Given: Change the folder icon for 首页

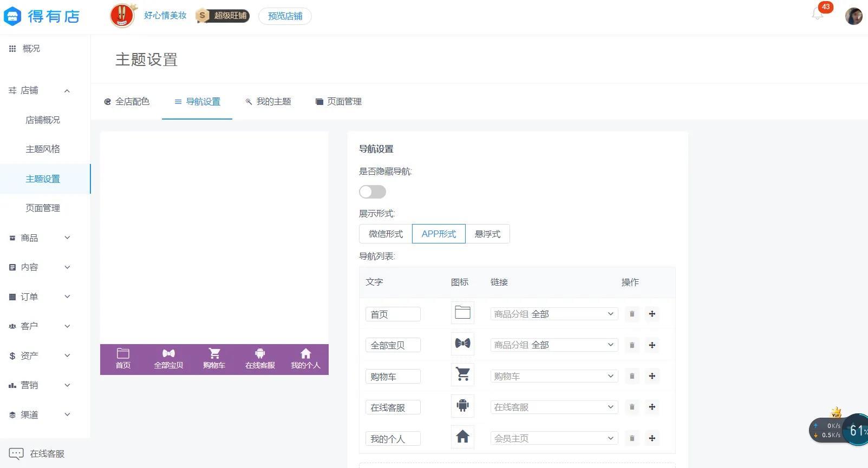Looking at the screenshot, I should (462, 313).
